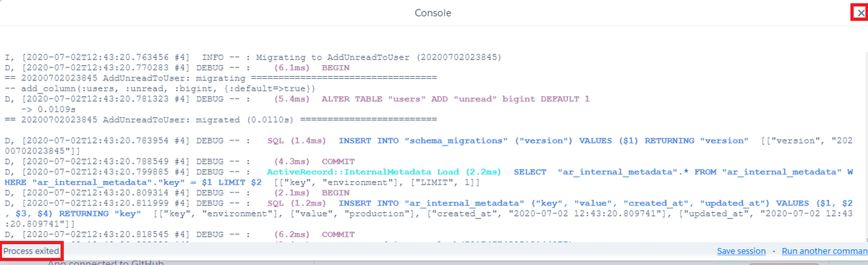
Task: Click the Console title text
Action: (433, 13)
